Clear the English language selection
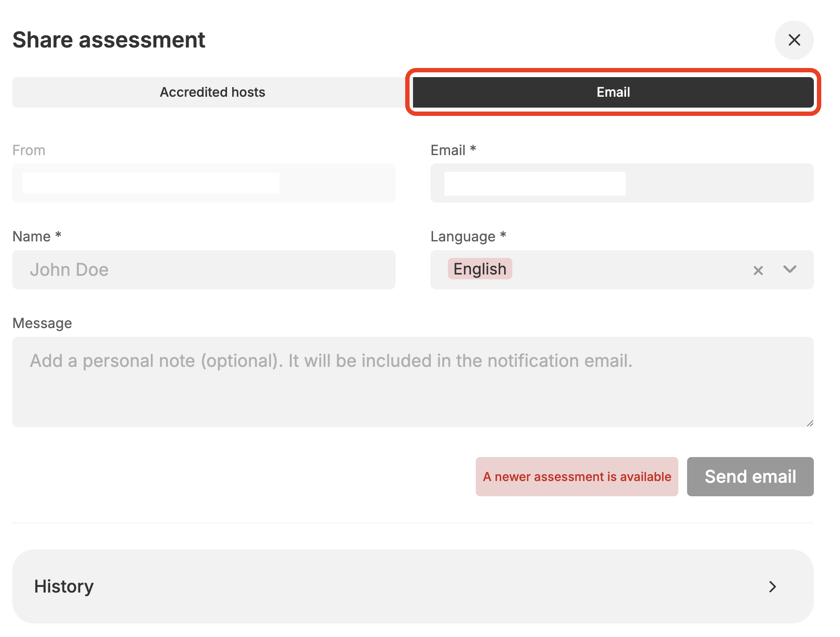 758,270
